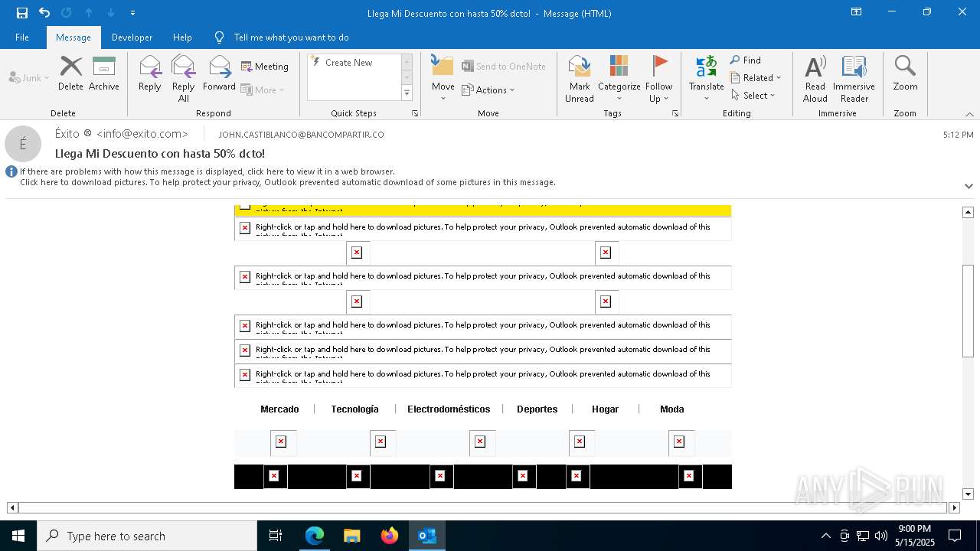Open Task View on taskbar
Viewport: 980px width, 551px height.
pyautogui.click(x=276, y=536)
